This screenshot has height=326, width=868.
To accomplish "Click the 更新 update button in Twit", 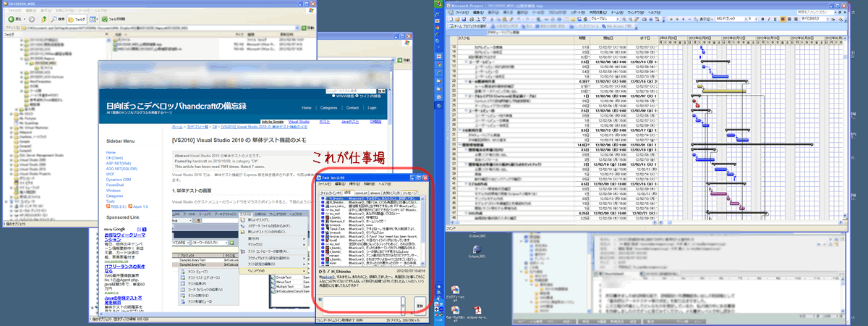I will click(420, 304).
